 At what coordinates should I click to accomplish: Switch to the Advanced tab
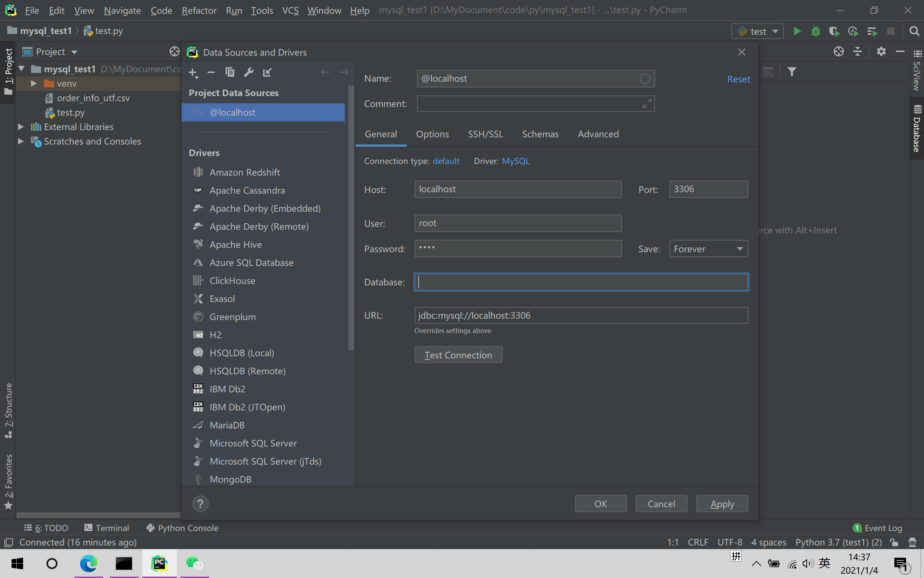(x=598, y=134)
